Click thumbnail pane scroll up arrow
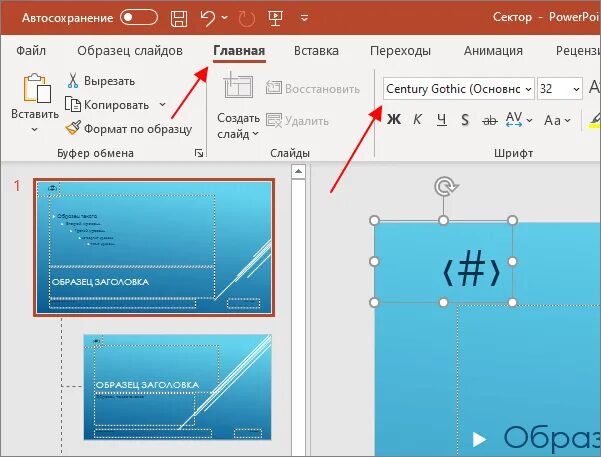 (298, 171)
